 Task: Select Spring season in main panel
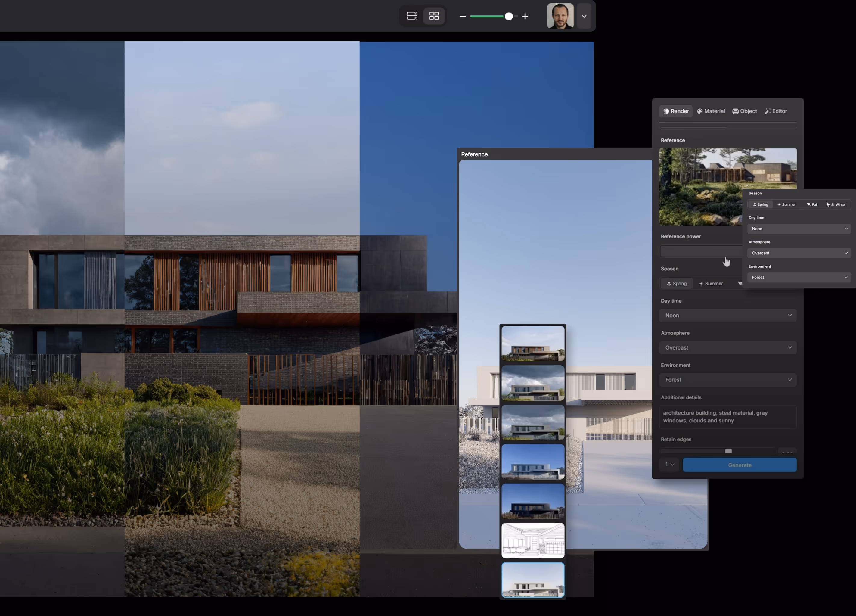tap(676, 284)
